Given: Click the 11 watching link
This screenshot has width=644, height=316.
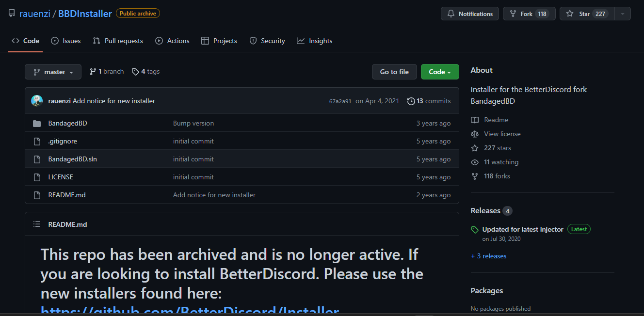Looking at the screenshot, I should pyautogui.click(x=495, y=162).
